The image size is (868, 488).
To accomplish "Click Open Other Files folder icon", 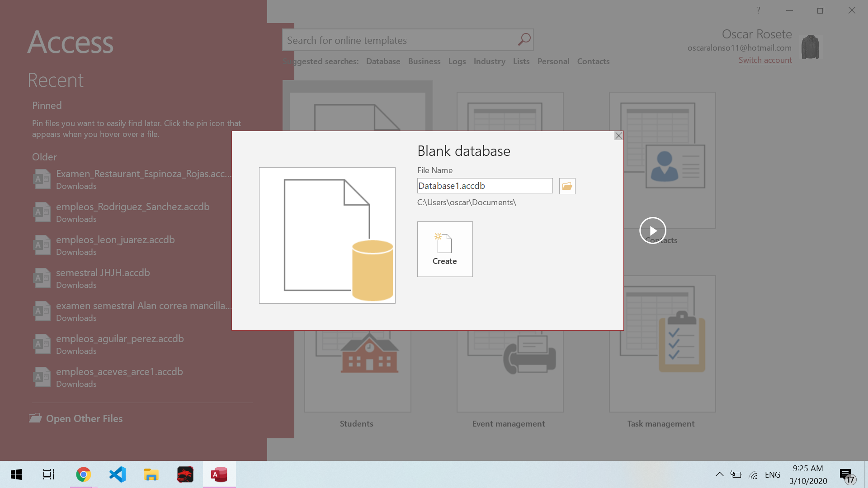I will (35, 418).
